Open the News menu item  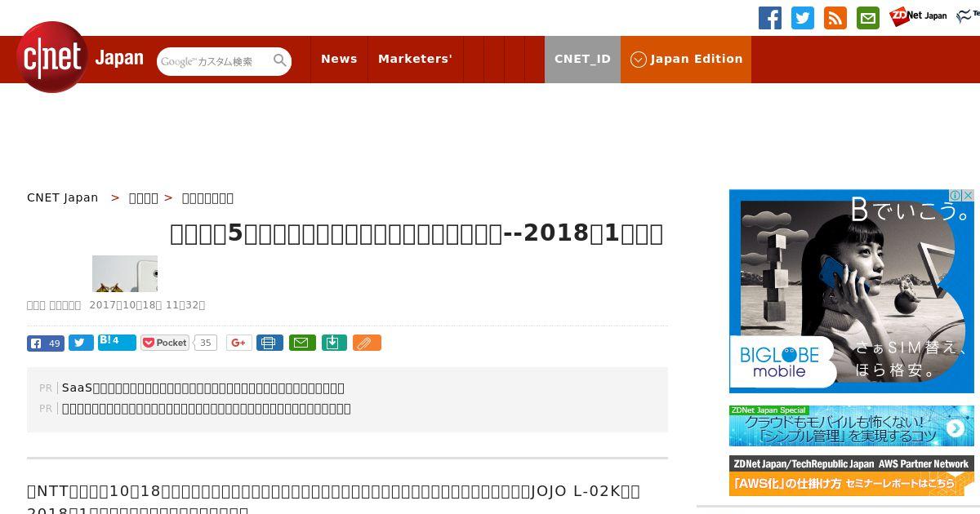339,59
